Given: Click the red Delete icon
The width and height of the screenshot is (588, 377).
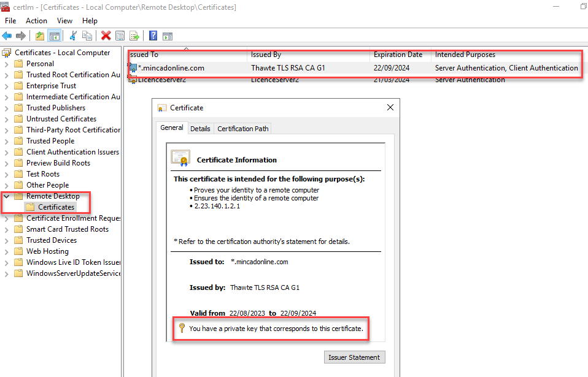Looking at the screenshot, I should click(x=105, y=36).
